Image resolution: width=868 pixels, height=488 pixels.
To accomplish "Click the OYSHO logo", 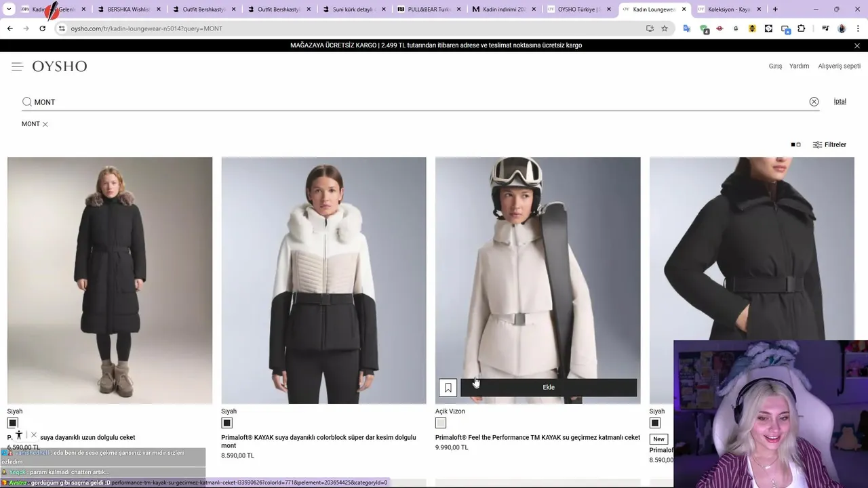I will coord(60,66).
